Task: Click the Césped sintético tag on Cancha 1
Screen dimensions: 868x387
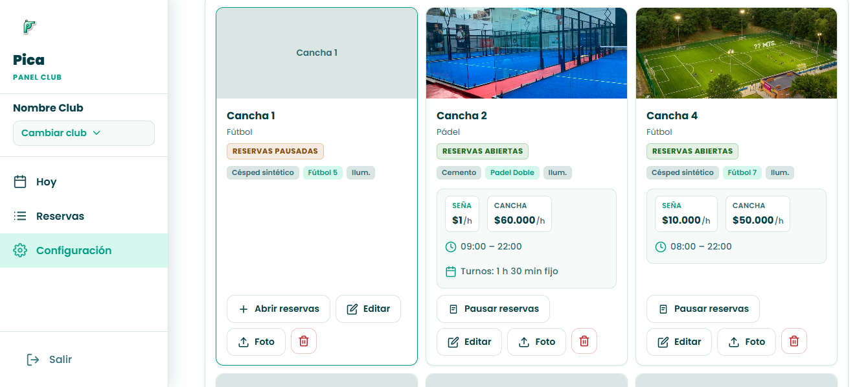Action: [263, 173]
